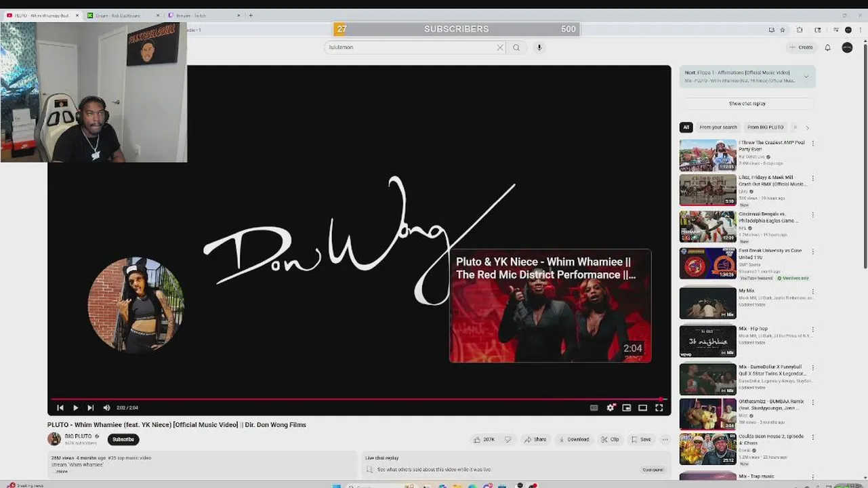Open options for Mix - Hip hop
This screenshot has height=488, width=868.
tap(812, 330)
